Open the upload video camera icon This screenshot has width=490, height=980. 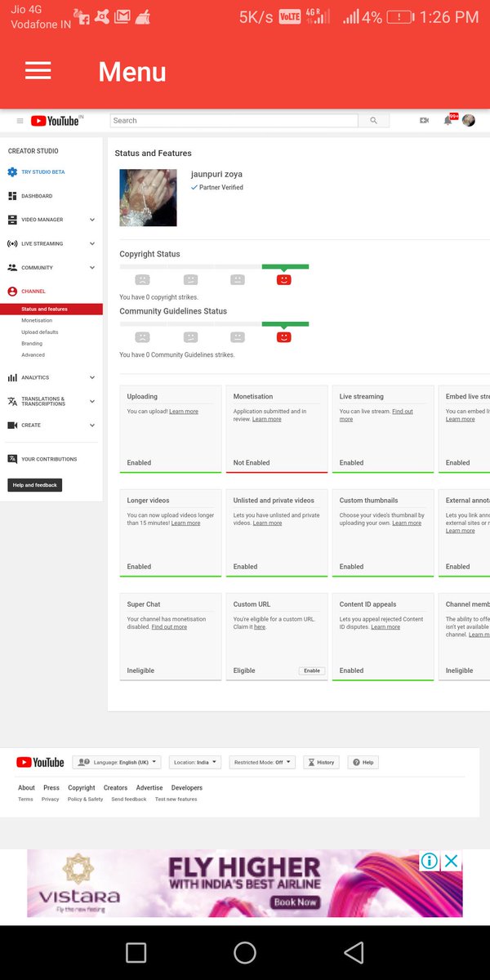click(424, 120)
